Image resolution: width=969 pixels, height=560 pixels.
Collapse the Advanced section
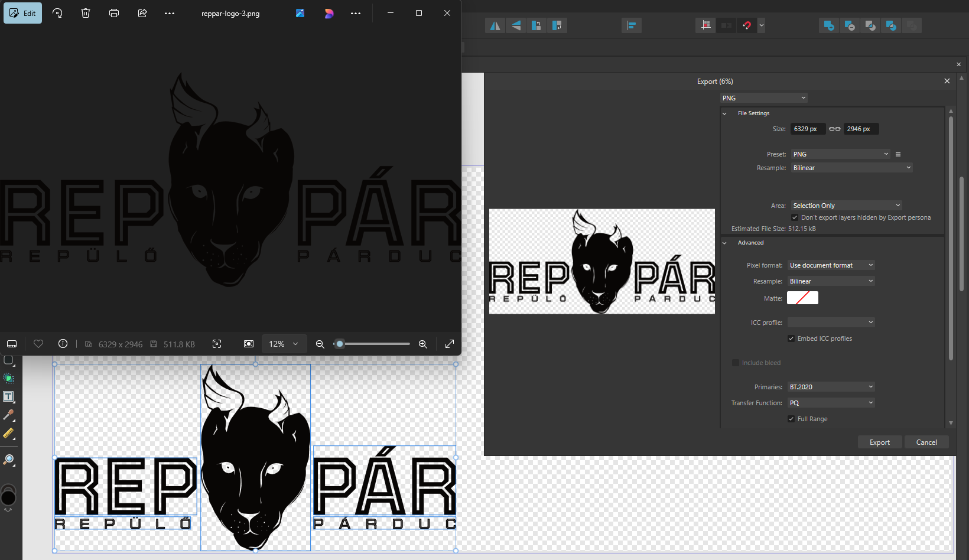coord(725,243)
